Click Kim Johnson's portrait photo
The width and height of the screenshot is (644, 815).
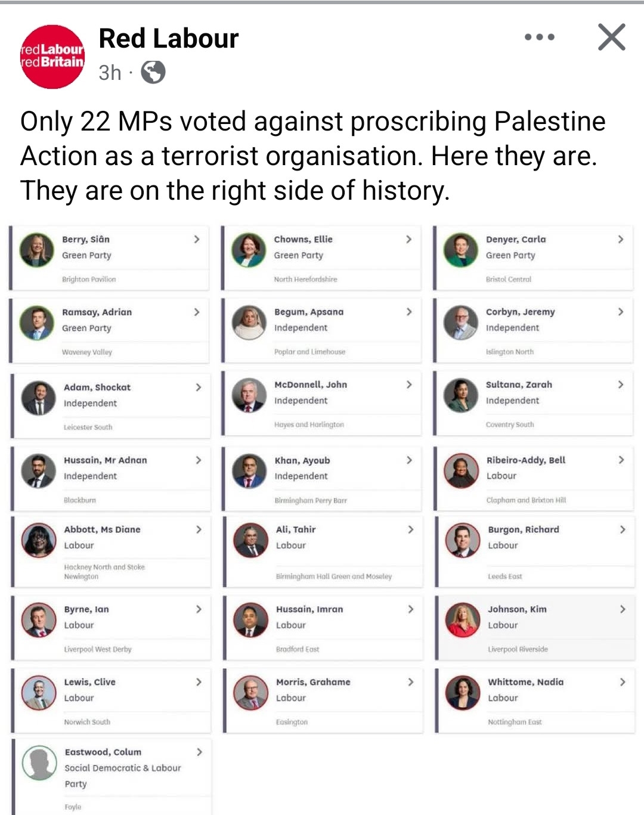coord(463,620)
